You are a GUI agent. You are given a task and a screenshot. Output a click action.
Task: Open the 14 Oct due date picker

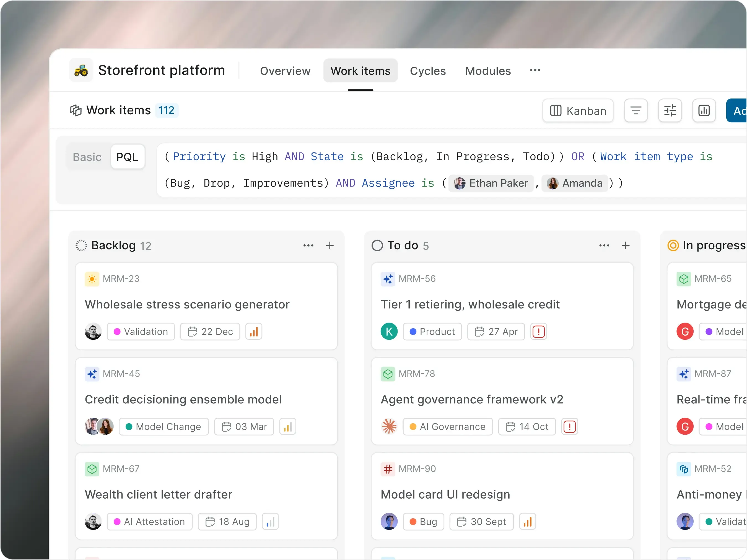(527, 427)
